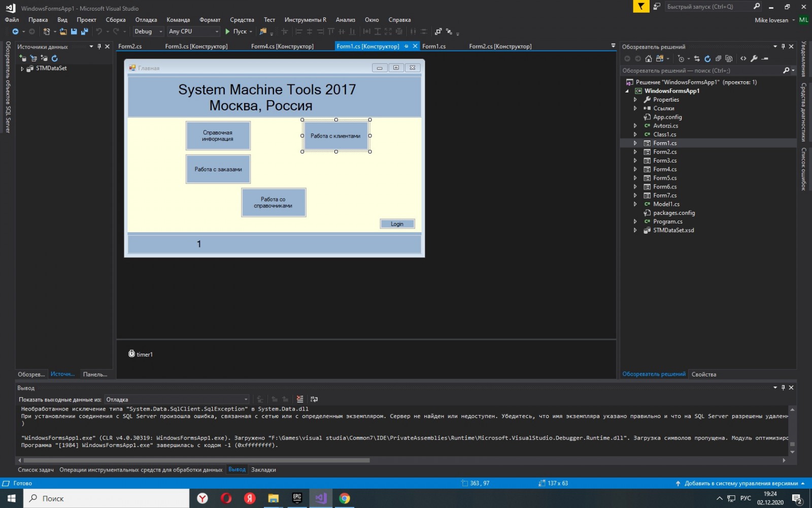Click the Navigate Backward arrow in main toolbar
The image size is (812, 508).
click(15, 31)
